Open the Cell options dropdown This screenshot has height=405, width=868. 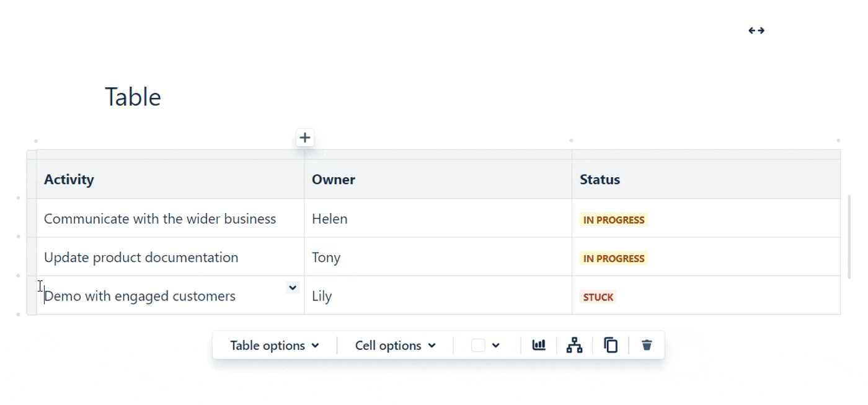[x=395, y=346]
